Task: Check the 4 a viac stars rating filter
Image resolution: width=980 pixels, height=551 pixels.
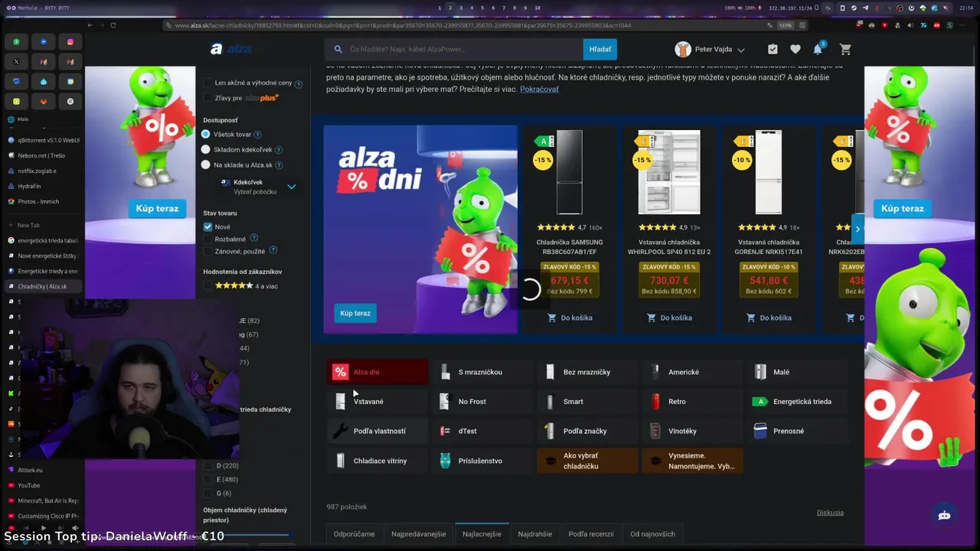Action: (207, 286)
